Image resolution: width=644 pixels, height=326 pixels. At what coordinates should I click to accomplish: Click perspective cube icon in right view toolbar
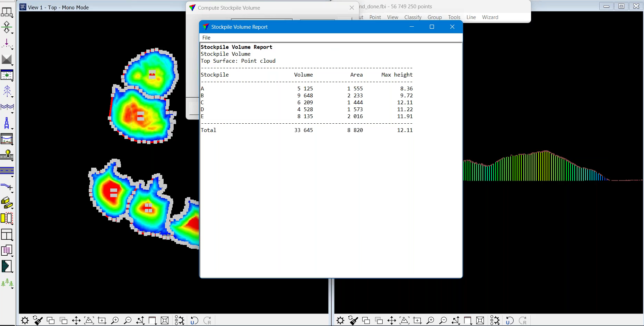pos(480,320)
